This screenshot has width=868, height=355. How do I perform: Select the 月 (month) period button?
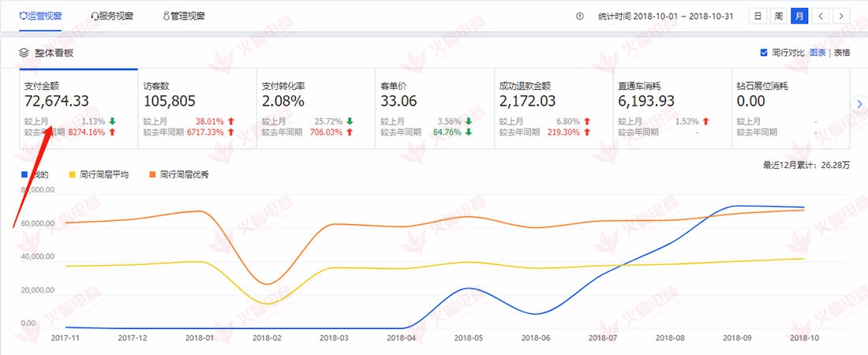pyautogui.click(x=800, y=16)
